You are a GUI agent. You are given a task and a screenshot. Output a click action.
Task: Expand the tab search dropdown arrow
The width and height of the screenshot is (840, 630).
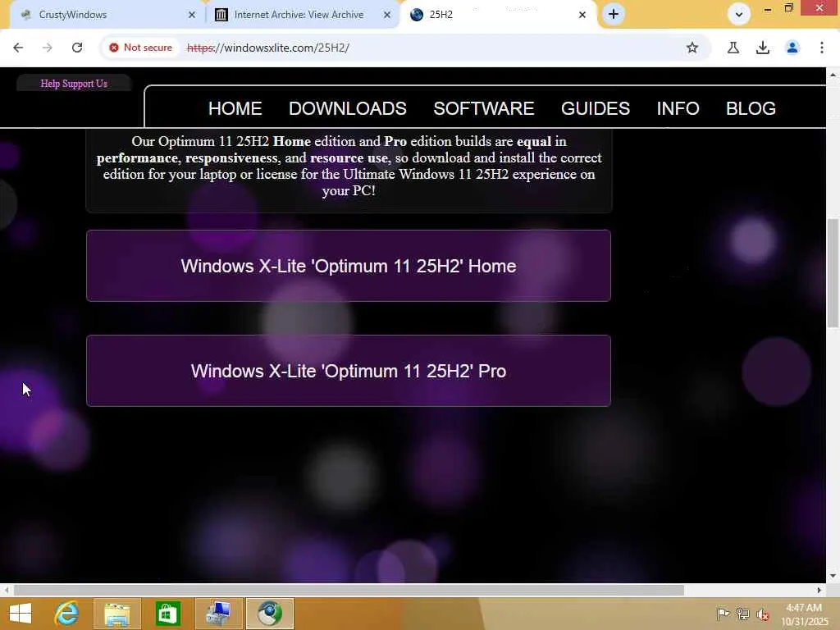point(739,14)
